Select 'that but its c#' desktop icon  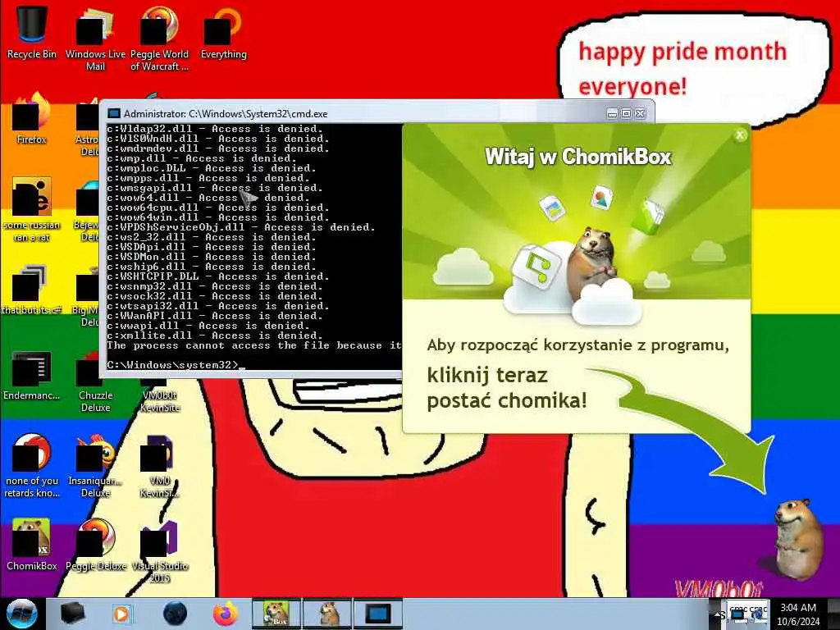point(32,290)
